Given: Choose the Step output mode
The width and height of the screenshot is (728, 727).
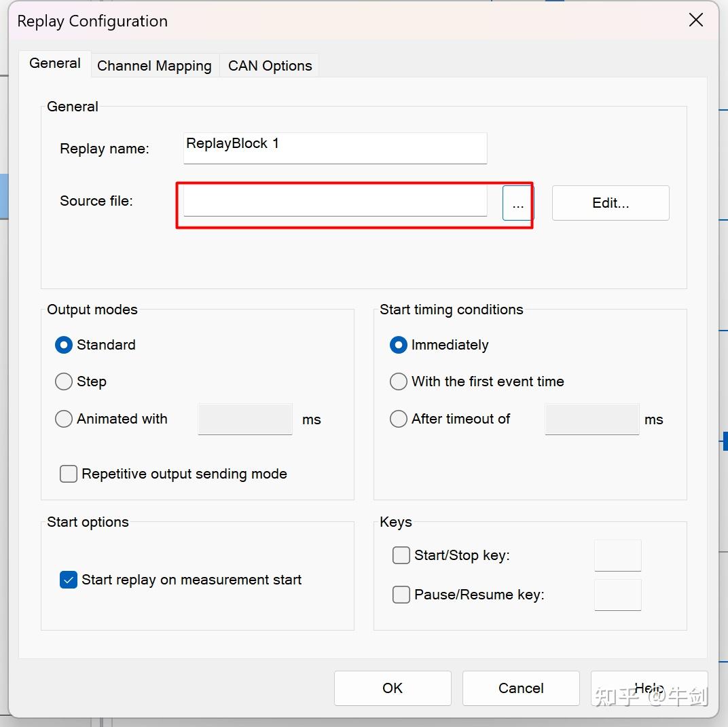Looking at the screenshot, I should (x=64, y=381).
